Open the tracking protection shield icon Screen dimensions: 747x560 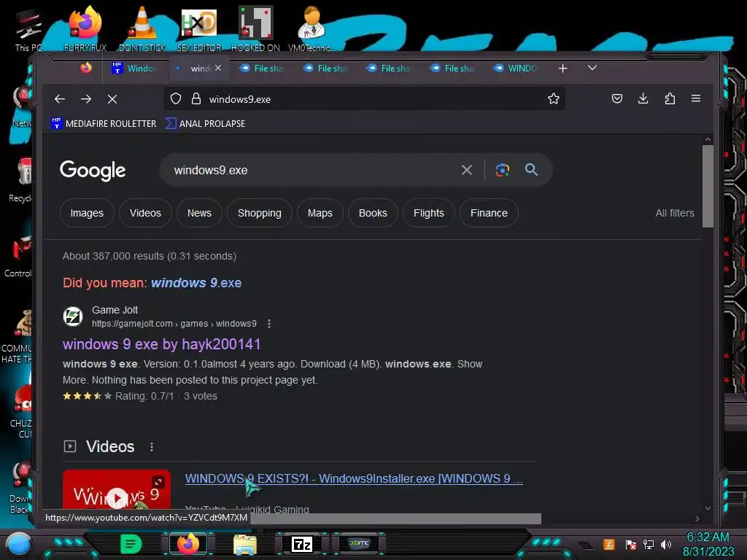click(x=176, y=99)
